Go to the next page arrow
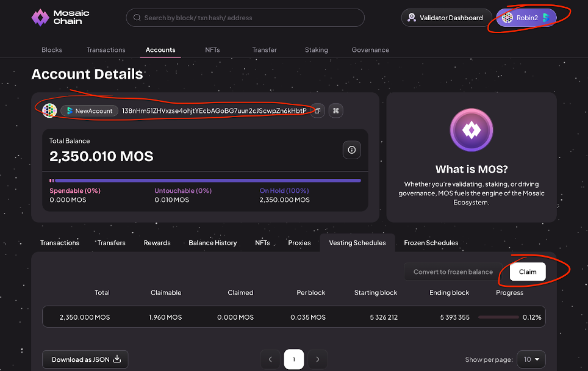Screen dimensions: 588x371 [317, 359]
